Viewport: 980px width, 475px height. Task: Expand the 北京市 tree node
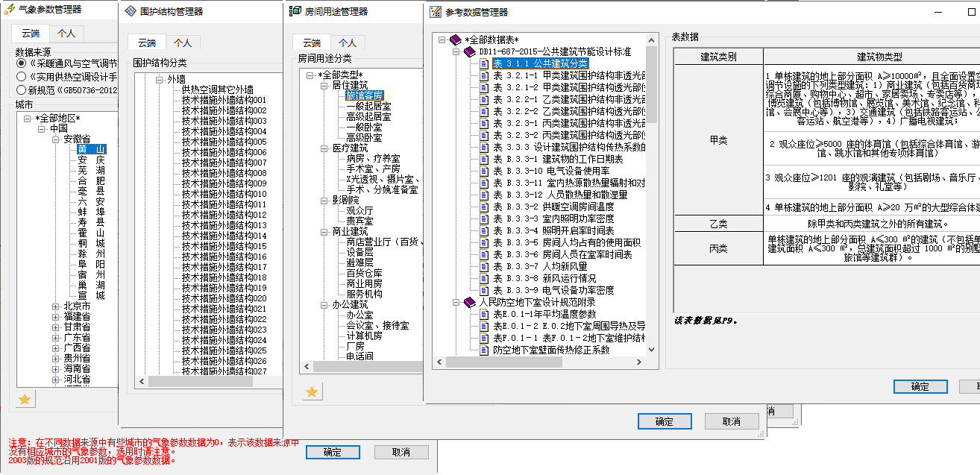[56, 306]
